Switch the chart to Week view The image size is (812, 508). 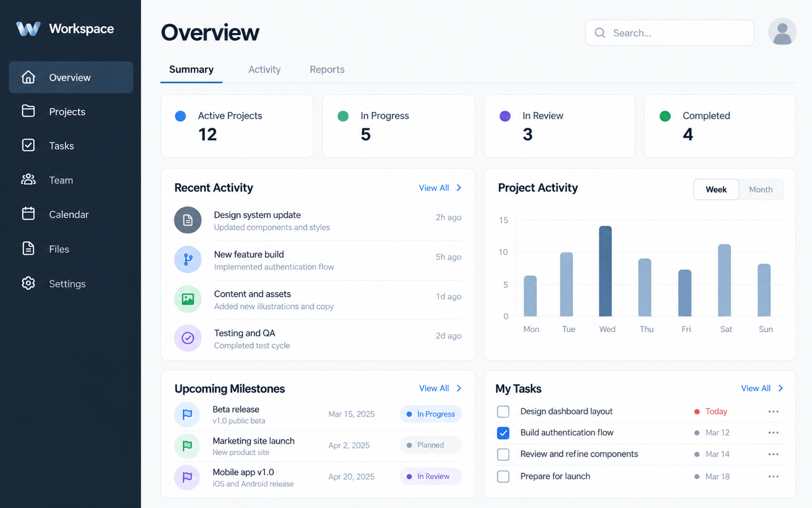(716, 189)
